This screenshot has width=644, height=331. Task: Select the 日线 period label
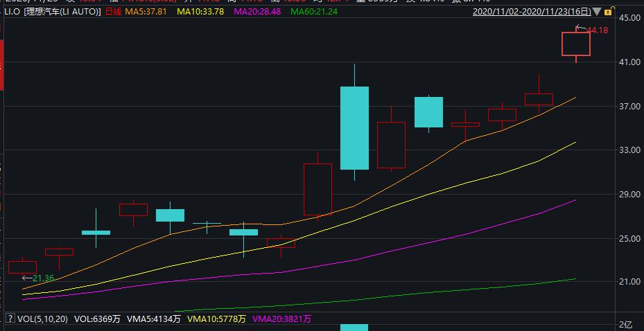114,12
